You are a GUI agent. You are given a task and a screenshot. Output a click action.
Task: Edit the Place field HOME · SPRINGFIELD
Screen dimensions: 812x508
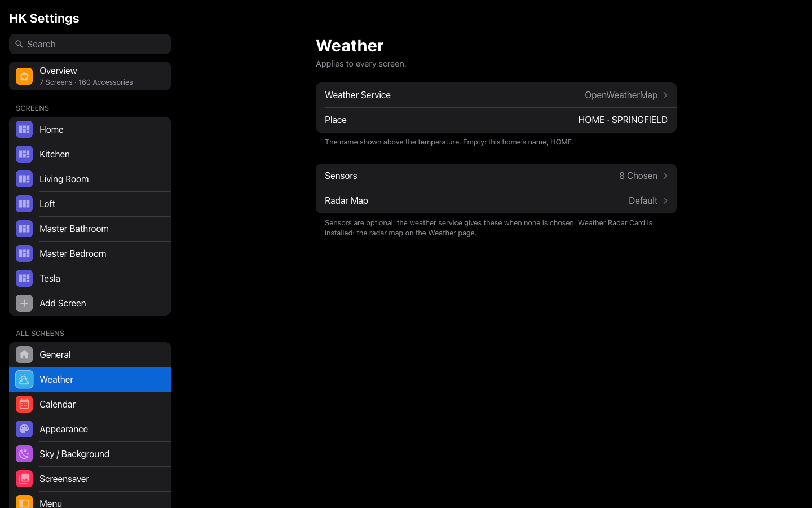pyautogui.click(x=623, y=120)
